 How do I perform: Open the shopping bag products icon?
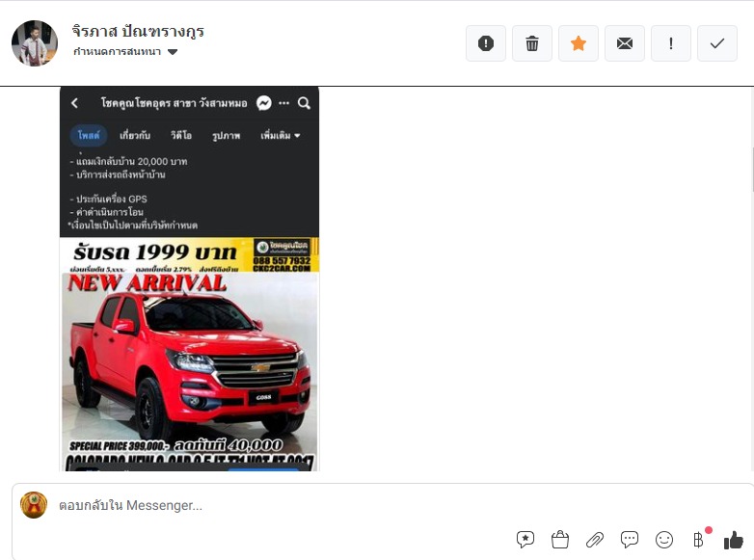tap(560, 540)
